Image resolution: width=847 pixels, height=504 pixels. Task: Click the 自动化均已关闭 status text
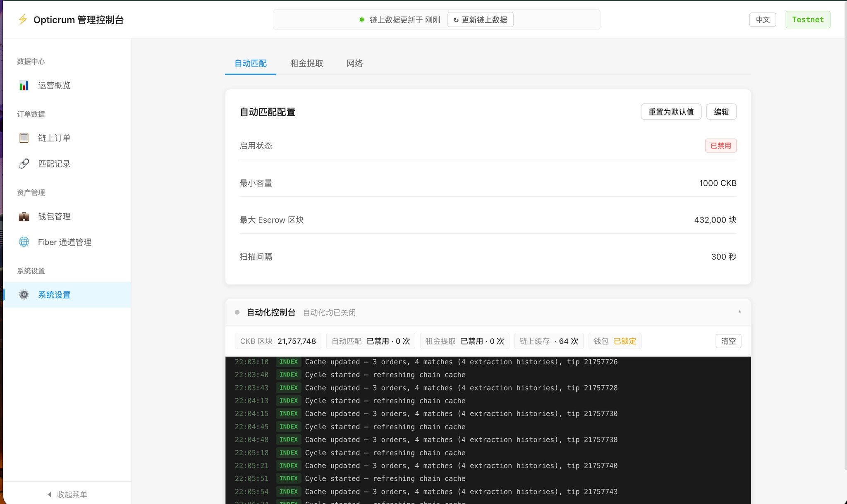point(329,313)
